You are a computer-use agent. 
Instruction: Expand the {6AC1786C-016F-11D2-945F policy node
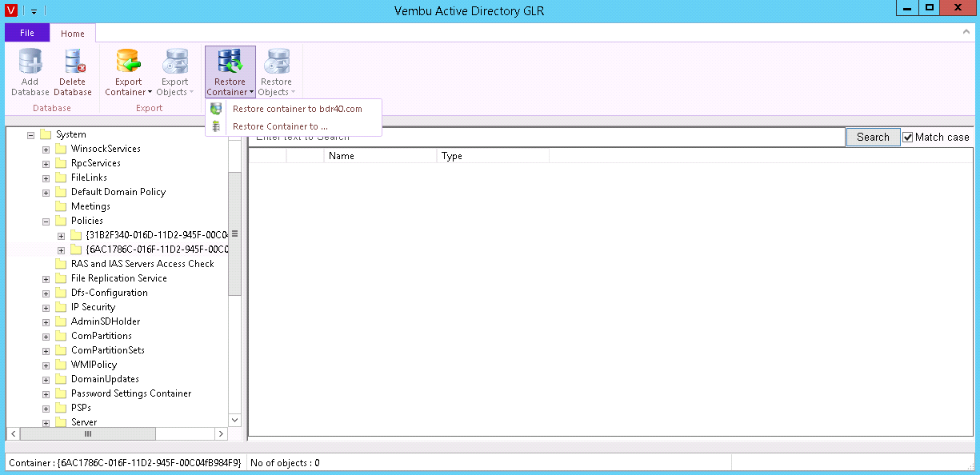(61, 250)
